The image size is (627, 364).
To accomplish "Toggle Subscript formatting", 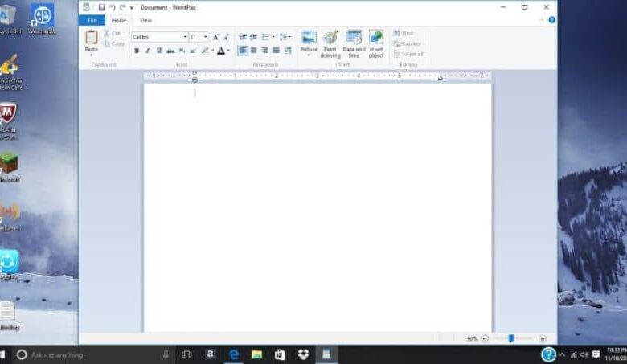I will pos(182,51).
